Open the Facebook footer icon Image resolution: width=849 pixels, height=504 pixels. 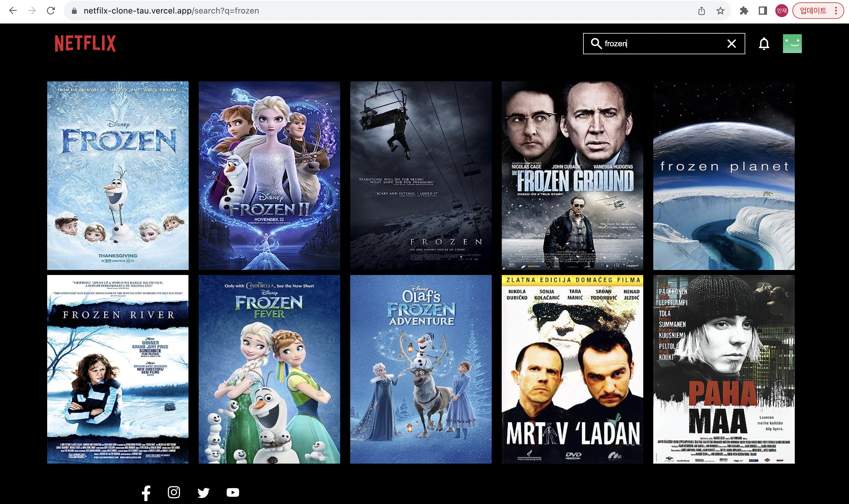pyautogui.click(x=146, y=493)
